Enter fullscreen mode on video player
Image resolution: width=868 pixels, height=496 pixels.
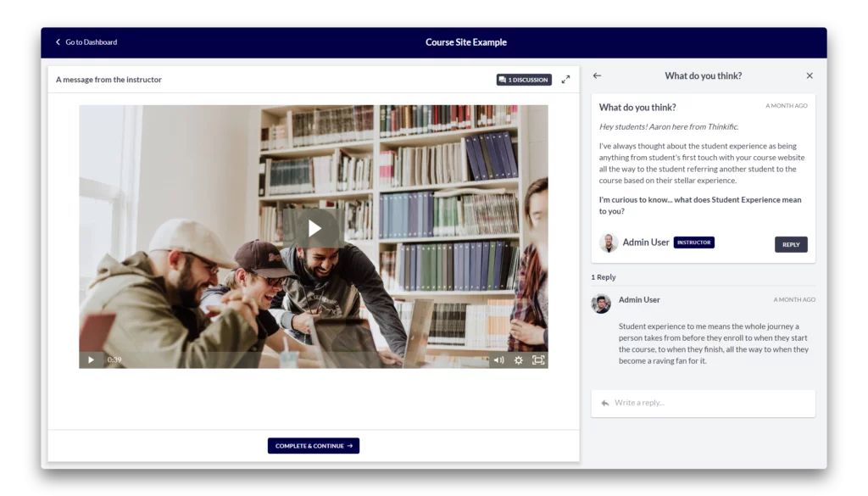tap(538, 359)
